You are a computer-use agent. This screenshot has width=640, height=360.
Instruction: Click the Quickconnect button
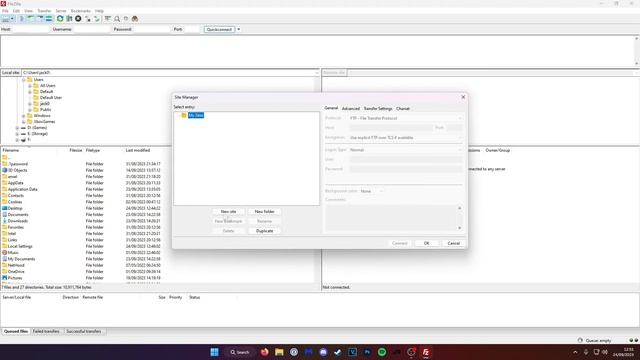220,29
